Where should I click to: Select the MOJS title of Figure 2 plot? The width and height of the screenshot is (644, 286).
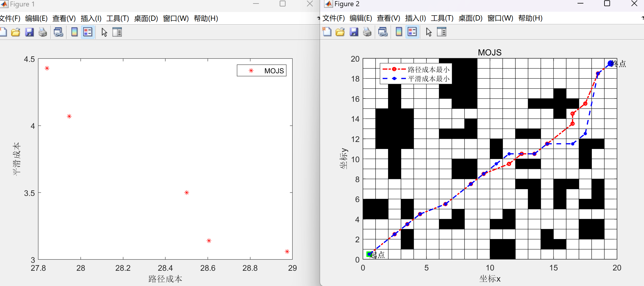pos(490,53)
